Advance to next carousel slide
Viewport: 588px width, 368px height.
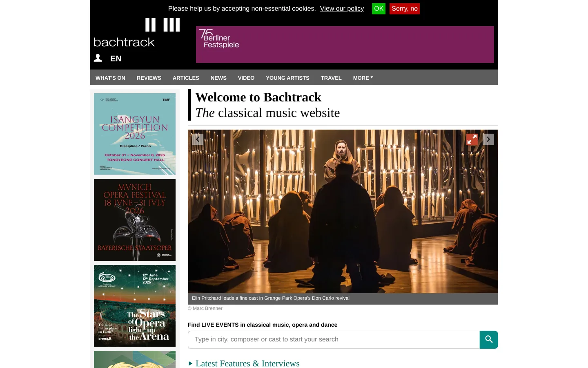[488, 139]
